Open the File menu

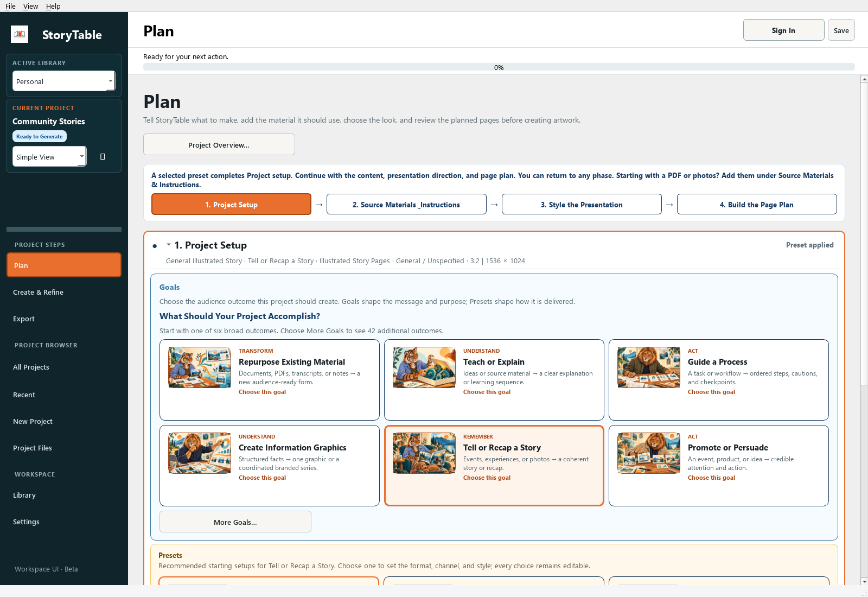(10, 6)
